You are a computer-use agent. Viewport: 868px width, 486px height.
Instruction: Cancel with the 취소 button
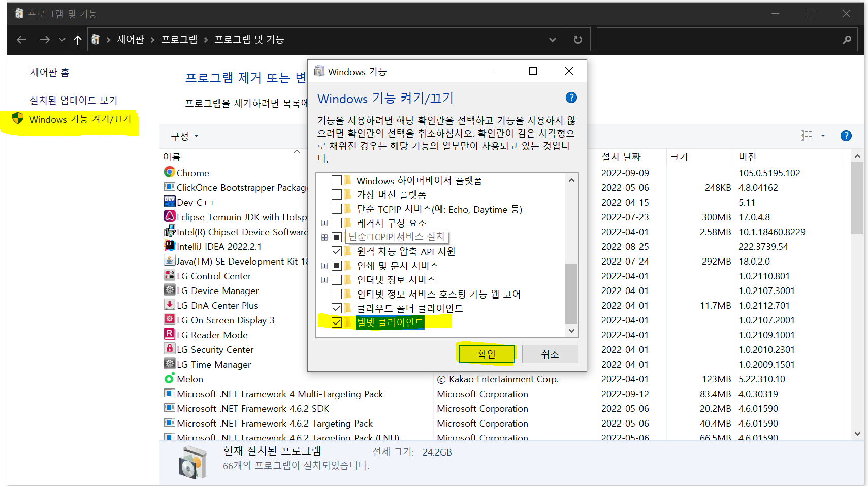(x=550, y=354)
